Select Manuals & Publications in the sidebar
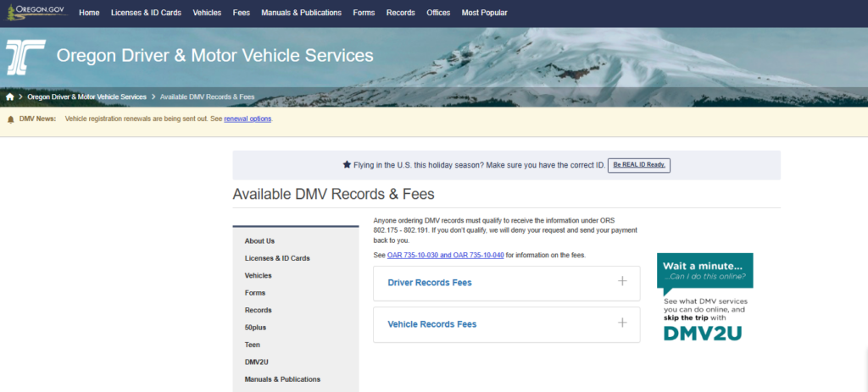The image size is (868, 392). (x=282, y=379)
